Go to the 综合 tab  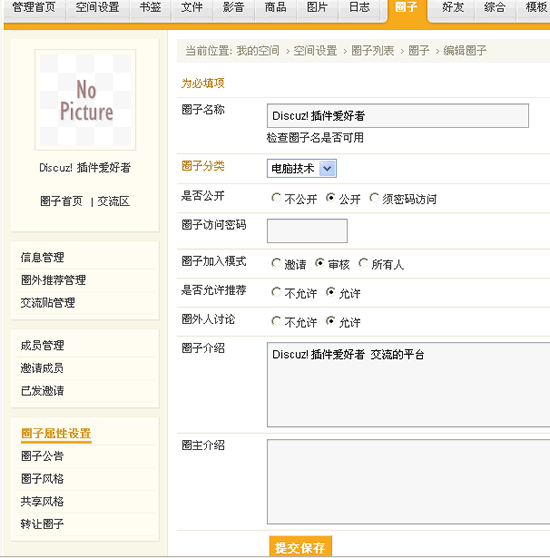[495, 8]
